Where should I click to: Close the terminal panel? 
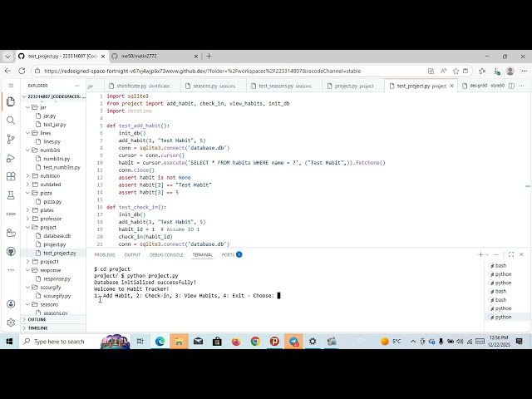pos(521,254)
